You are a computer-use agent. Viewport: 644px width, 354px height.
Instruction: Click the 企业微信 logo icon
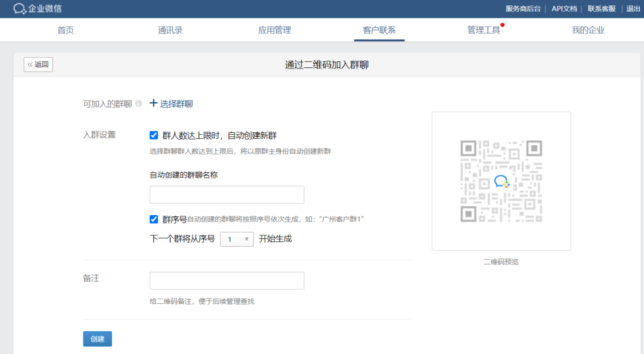click(x=20, y=9)
